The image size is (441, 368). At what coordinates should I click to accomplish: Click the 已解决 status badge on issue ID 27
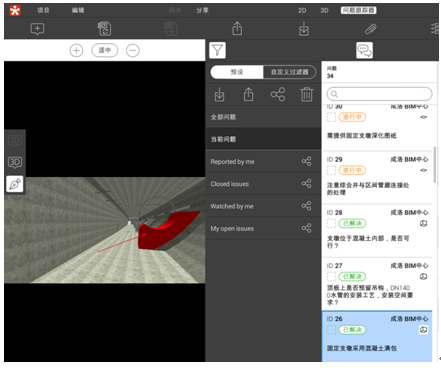(x=352, y=276)
